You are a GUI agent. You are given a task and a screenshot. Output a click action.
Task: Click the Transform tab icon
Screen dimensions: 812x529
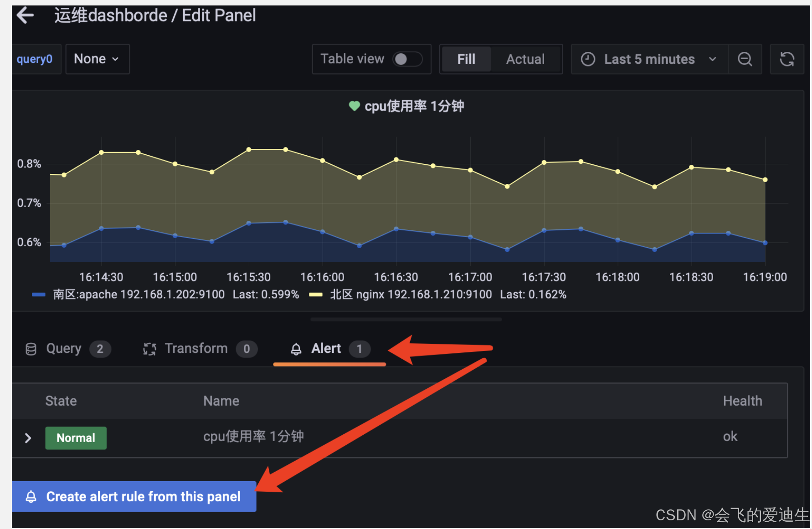coord(149,349)
